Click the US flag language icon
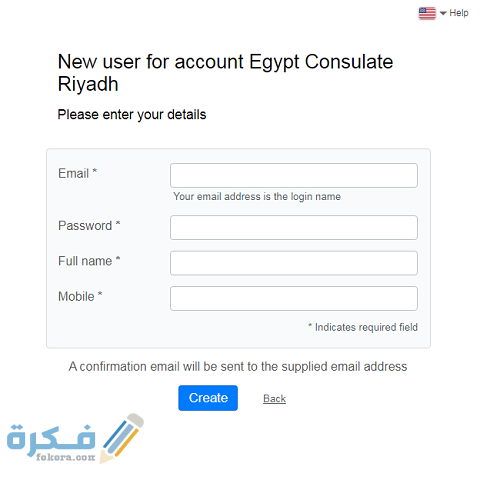Screen dimensions: 480x478 pyautogui.click(x=427, y=13)
